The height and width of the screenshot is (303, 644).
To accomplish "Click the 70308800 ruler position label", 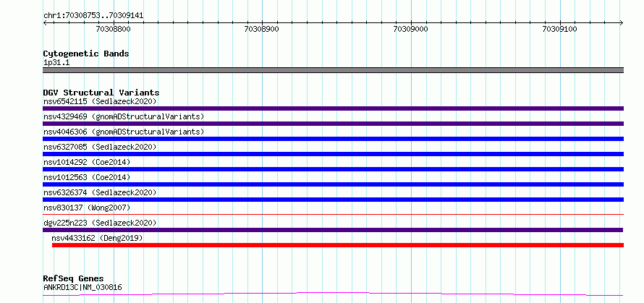I will pyautogui.click(x=114, y=29).
